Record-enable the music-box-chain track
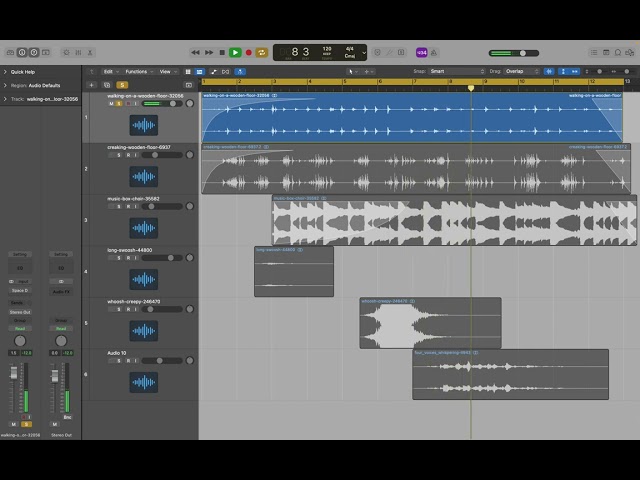 [x=128, y=207]
